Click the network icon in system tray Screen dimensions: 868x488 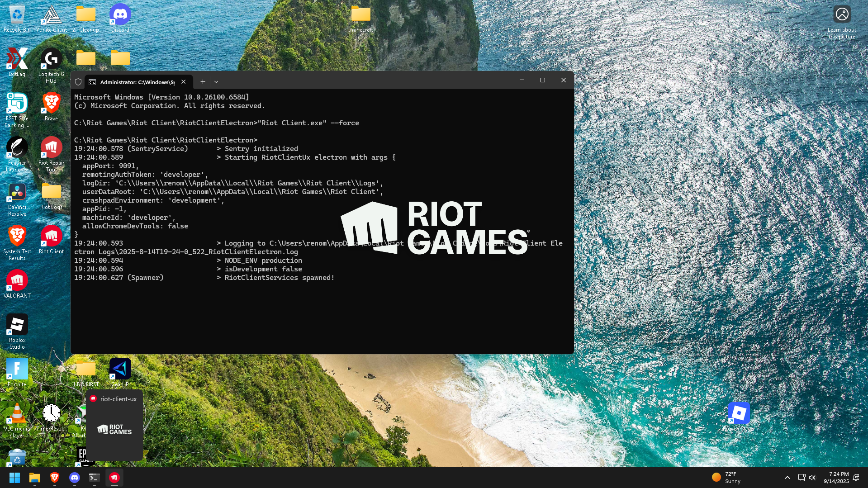(802, 478)
